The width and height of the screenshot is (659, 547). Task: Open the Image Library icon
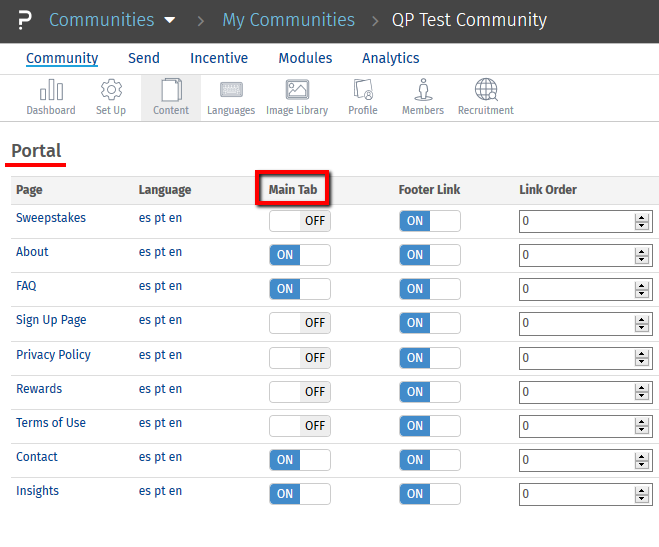(297, 97)
